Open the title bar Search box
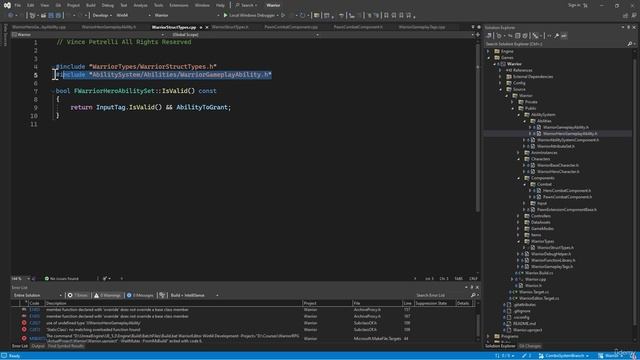 (x=247, y=5)
